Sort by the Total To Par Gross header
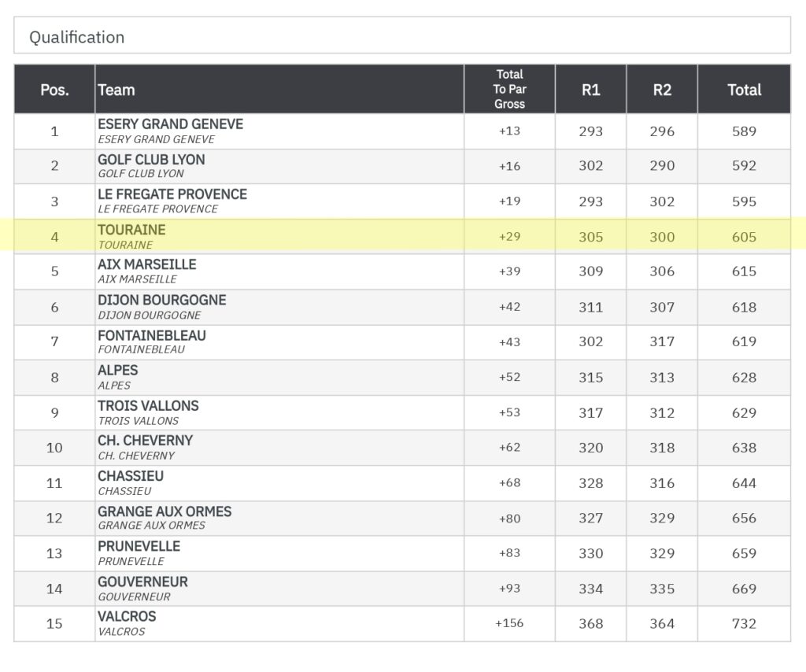The height and width of the screenshot is (672, 806). 509,89
